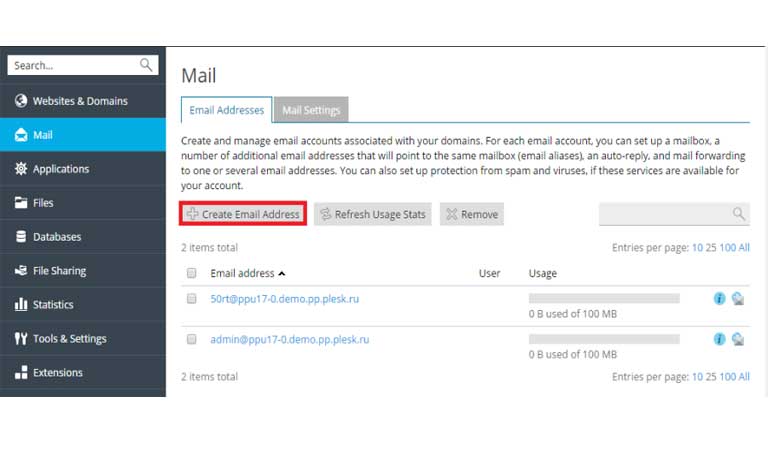The height and width of the screenshot is (450, 768).
Task: Click usage bar for 50rt@ppu17-0 mailbox
Action: pos(604,298)
